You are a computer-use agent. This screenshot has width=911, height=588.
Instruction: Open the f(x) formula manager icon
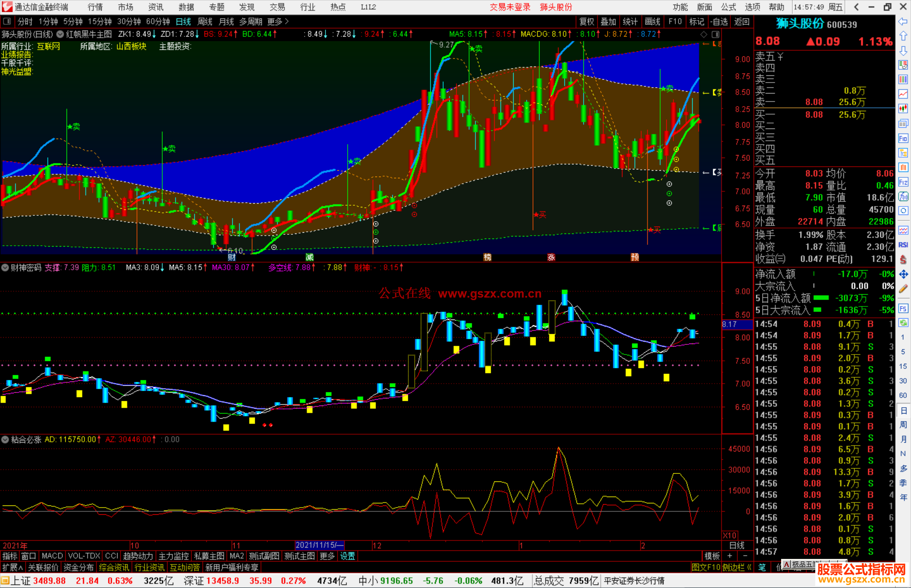click(x=903, y=196)
